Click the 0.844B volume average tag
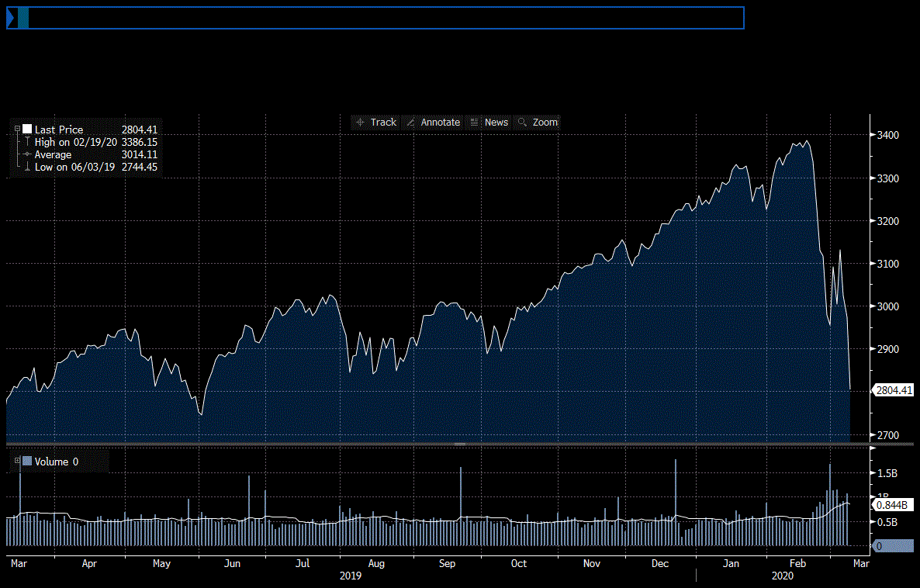The width and height of the screenshot is (920, 588). point(893,505)
